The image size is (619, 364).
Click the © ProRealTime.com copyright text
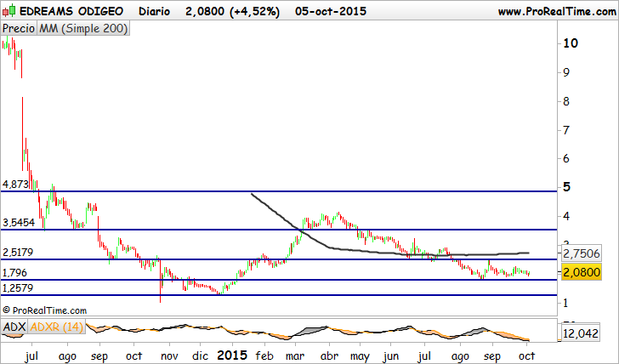[x=44, y=310]
